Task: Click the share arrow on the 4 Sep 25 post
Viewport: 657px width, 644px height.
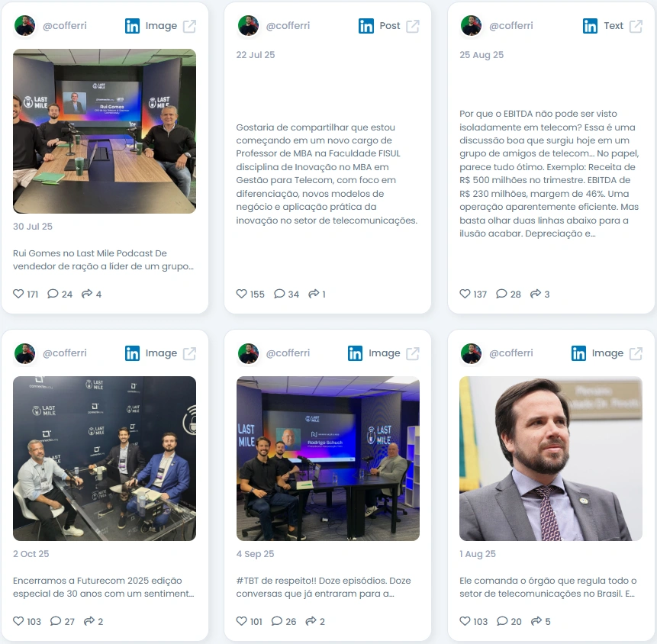Action: point(311,621)
